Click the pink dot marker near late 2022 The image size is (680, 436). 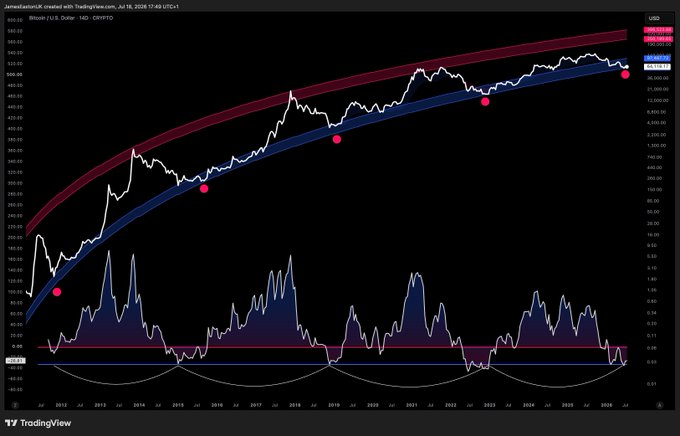485,102
